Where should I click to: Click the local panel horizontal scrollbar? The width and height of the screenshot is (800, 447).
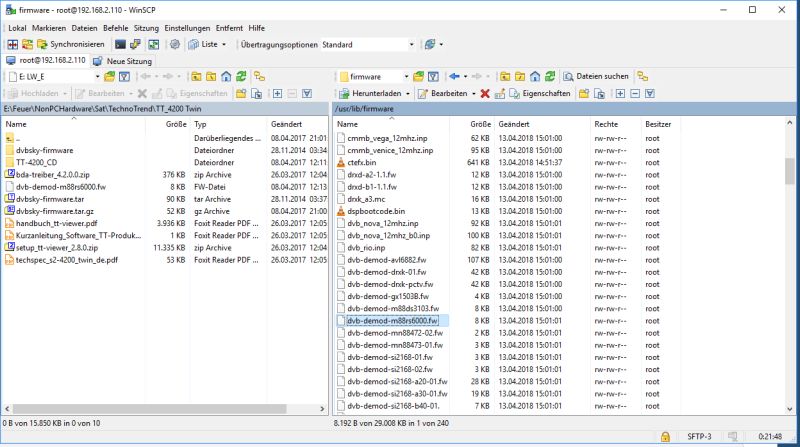[149, 409]
